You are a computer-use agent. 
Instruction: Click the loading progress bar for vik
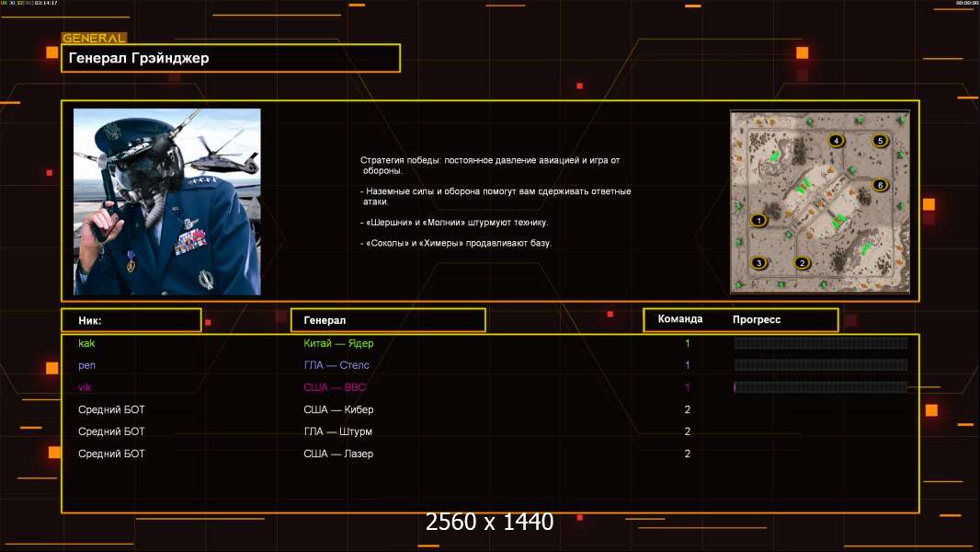(821, 387)
